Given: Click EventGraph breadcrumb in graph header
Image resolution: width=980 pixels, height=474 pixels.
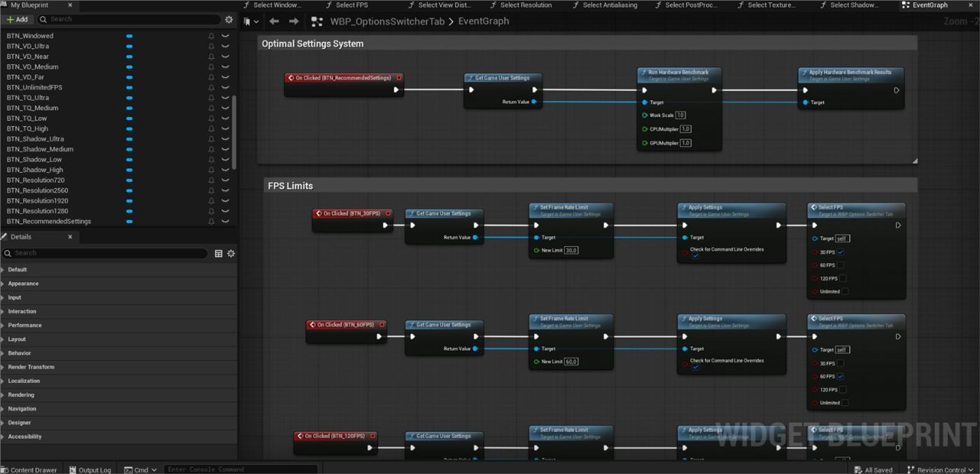Looking at the screenshot, I should pos(484,22).
